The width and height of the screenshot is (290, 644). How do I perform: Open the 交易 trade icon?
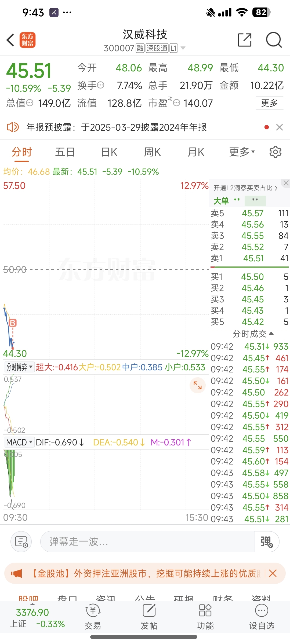(93, 617)
